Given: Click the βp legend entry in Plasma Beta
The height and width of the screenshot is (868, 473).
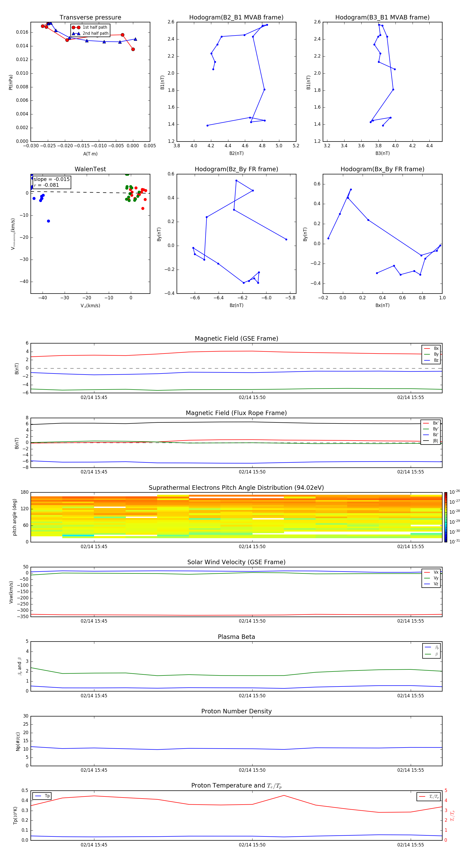Looking at the screenshot, I should point(431,647).
